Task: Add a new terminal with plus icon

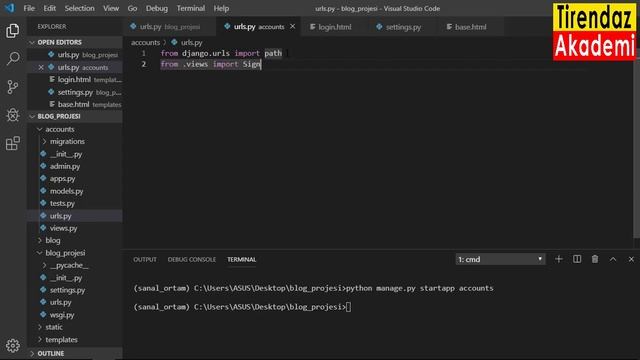Action: pos(558,259)
